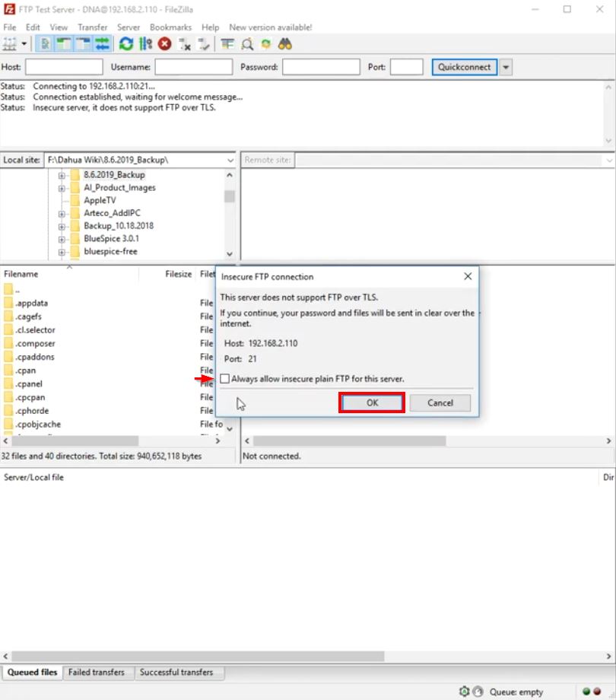Viewport: 616px width, 700px height.
Task: Open the Site Manager dropdown arrow
Action: tap(24, 44)
